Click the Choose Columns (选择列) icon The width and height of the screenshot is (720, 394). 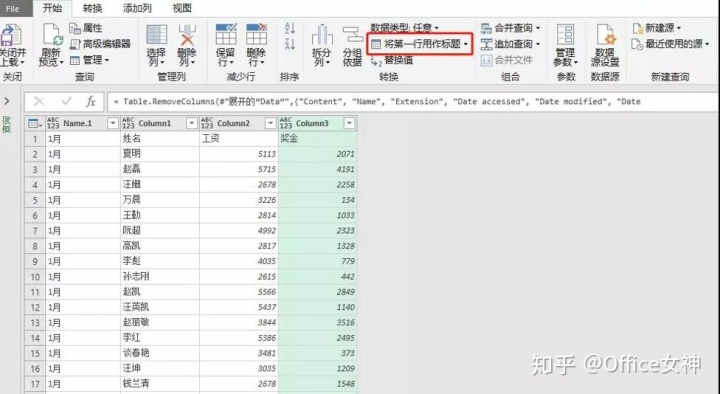point(156,35)
